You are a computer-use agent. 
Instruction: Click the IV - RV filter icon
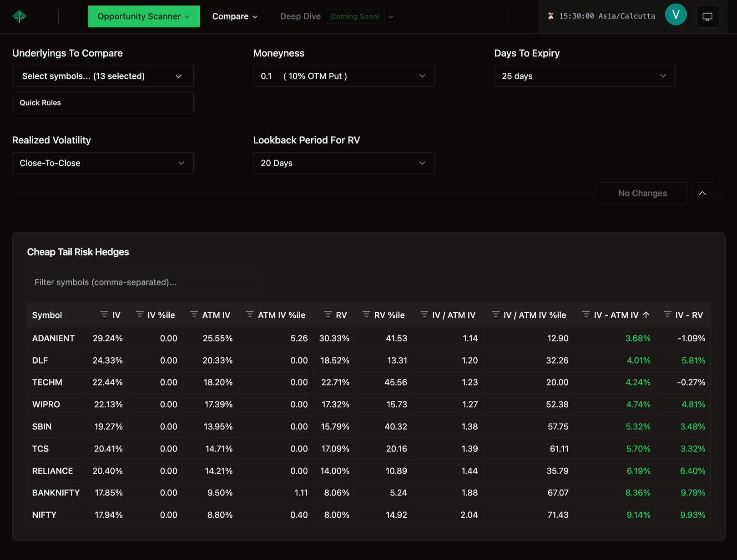tap(667, 315)
